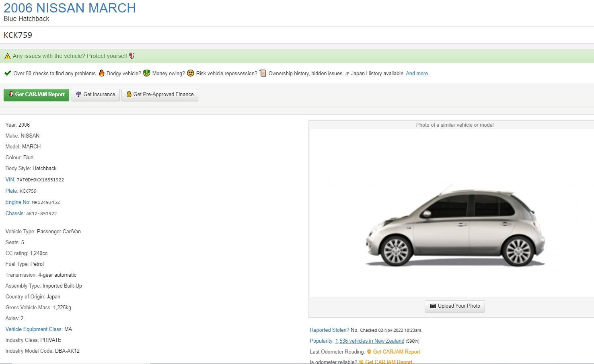
Task: Click the green checkmark icon before 'Over 50 checks'
Action: coord(8,73)
